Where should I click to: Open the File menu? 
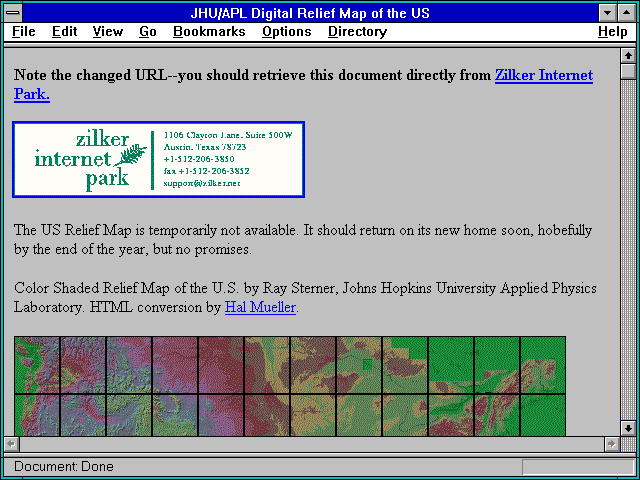coord(24,31)
